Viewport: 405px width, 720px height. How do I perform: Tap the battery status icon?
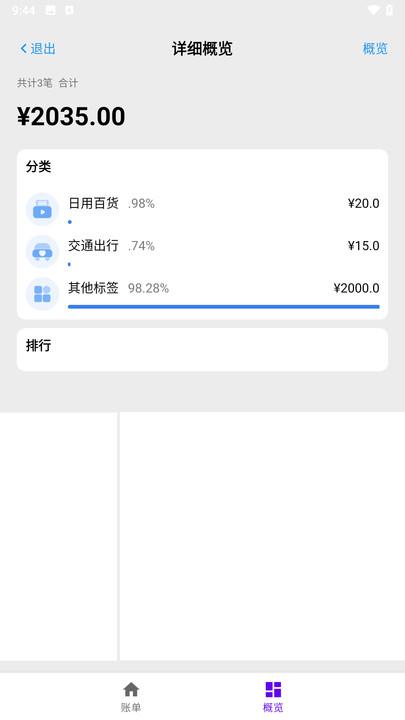389,10
